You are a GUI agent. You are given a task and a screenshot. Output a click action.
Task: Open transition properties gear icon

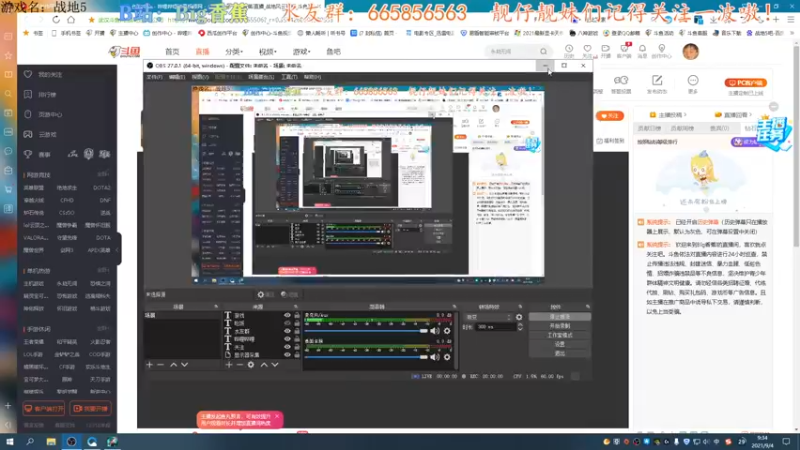click(x=519, y=317)
